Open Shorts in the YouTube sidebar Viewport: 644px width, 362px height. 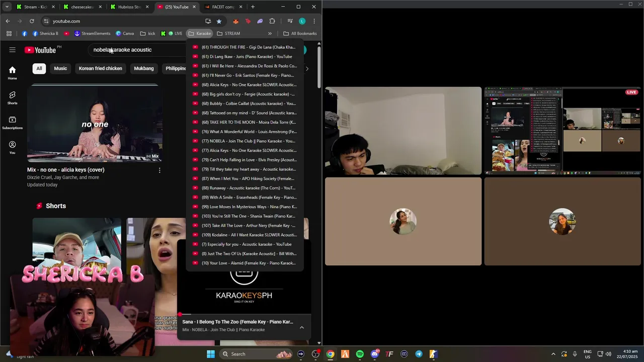coord(12,98)
